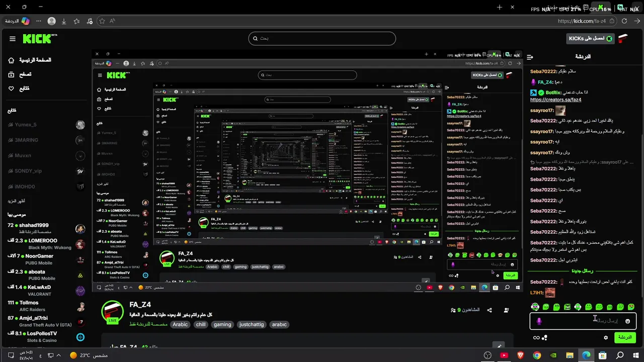Open SONDY_vip followed channel
Viewport: 644px width, 362px height.
[x=46, y=171]
